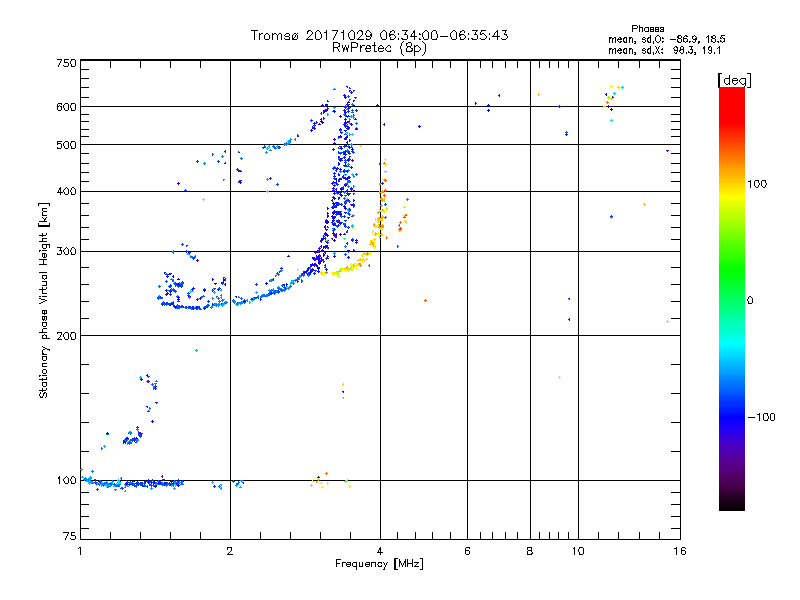Click the x-axis tick label '8'

[x=530, y=551]
